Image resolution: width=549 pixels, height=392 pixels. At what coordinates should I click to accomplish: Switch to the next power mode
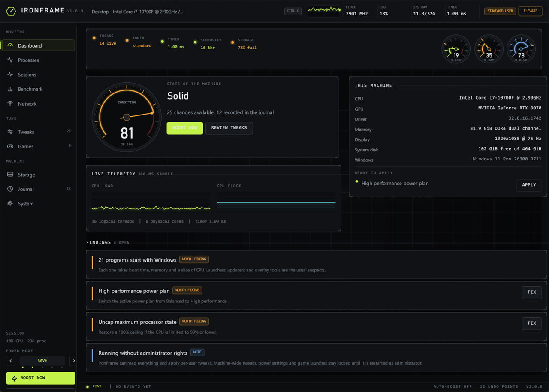pyautogui.click(x=73, y=361)
